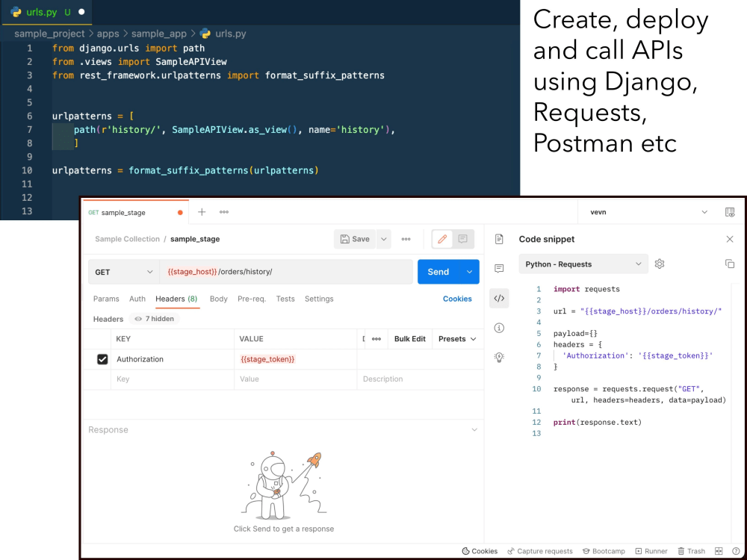Click the empty Description header field
Image resolution: width=747 pixels, height=560 pixels.
[x=421, y=379]
